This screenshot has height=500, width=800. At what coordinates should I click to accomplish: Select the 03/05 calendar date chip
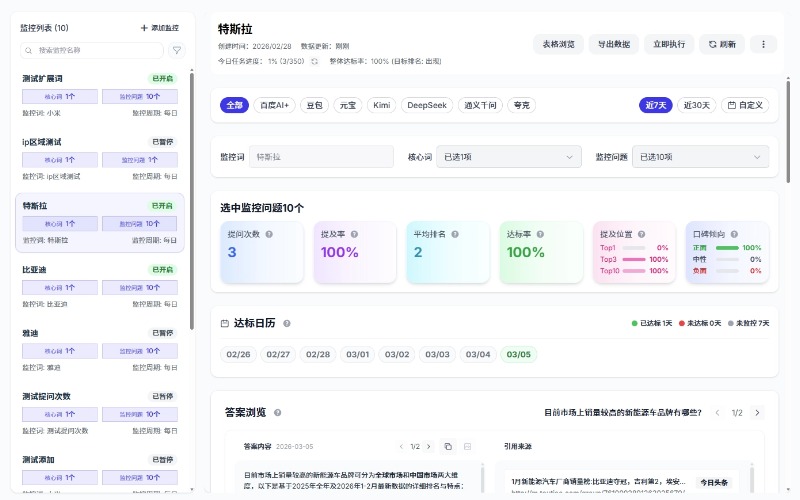(519, 354)
